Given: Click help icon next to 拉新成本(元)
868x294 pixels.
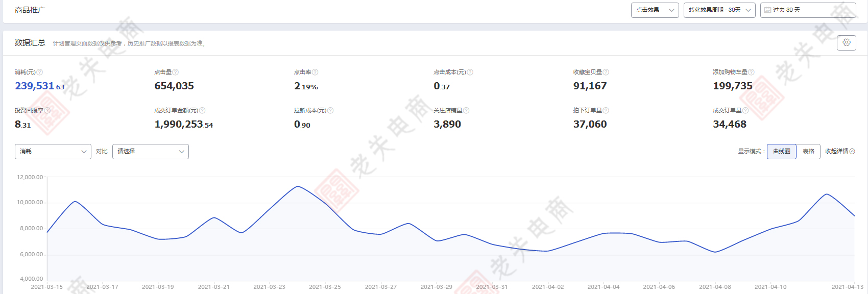Looking at the screenshot, I should tap(330, 111).
